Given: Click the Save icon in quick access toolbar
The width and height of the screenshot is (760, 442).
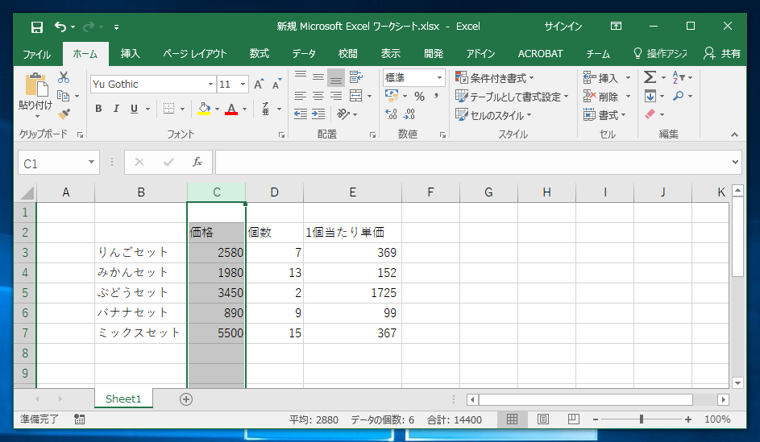Looking at the screenshot, I should pos(37,27).
